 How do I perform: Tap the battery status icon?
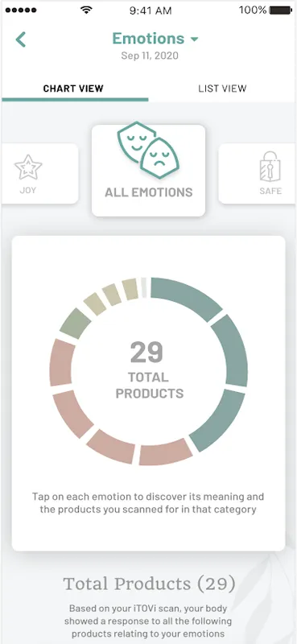281,10
